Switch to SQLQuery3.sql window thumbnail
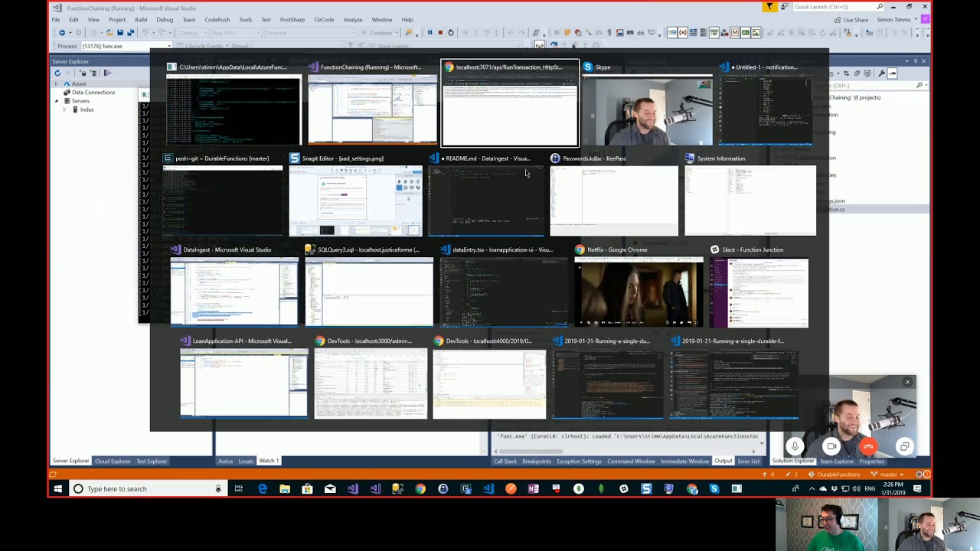Viewport: 980px width, 551px height. coord(369,292)
